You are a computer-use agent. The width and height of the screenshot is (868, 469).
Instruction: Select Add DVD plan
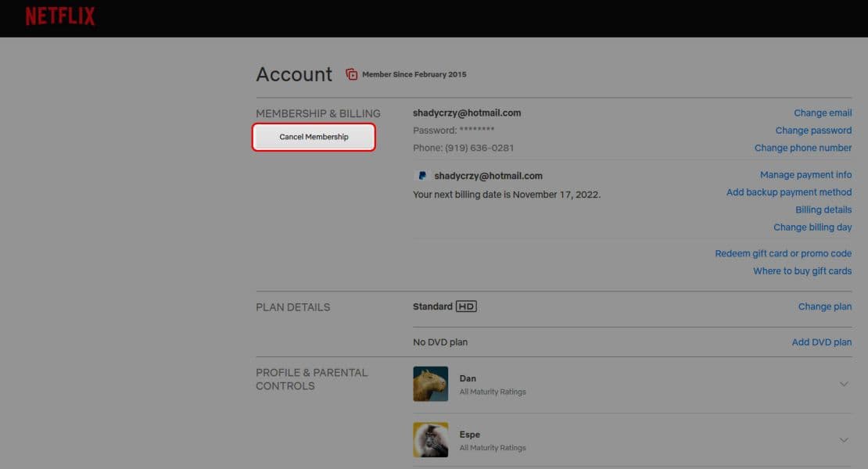[822, 342]
